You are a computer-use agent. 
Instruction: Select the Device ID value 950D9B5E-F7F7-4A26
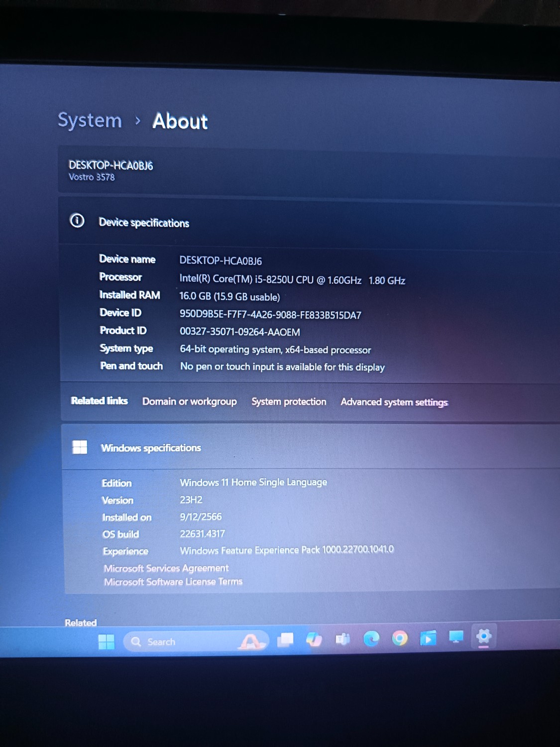pos(270,314)
